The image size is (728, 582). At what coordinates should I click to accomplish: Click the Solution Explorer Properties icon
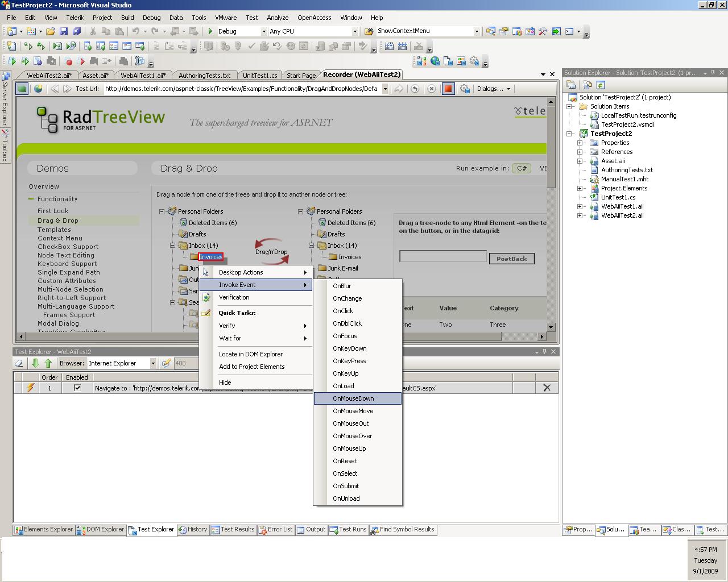pyautogui.click(x=572, y=85)
